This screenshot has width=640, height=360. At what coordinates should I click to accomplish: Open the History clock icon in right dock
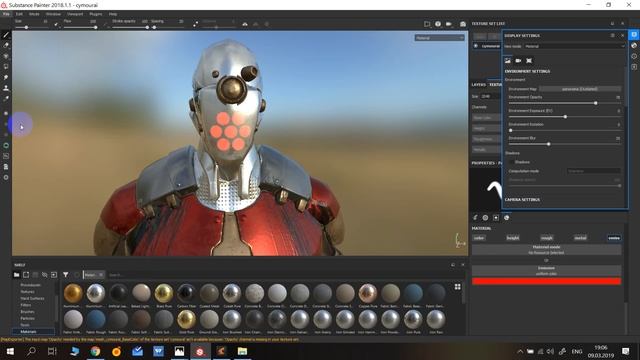634,56
